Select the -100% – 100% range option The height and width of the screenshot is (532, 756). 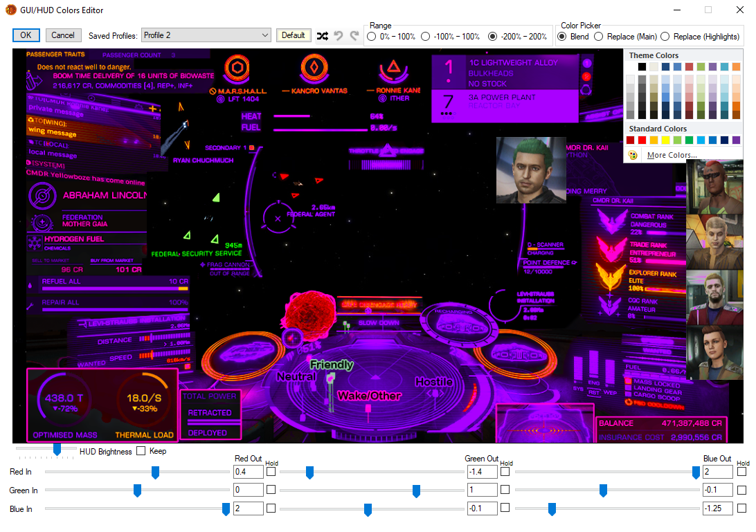point(425,37)
